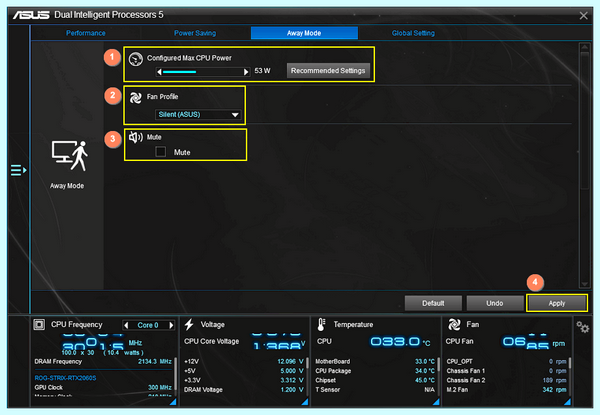The width and height of the screenshot is (600, 415).
Task: Click the ASUS logo
Action: [x=31, y=15]
